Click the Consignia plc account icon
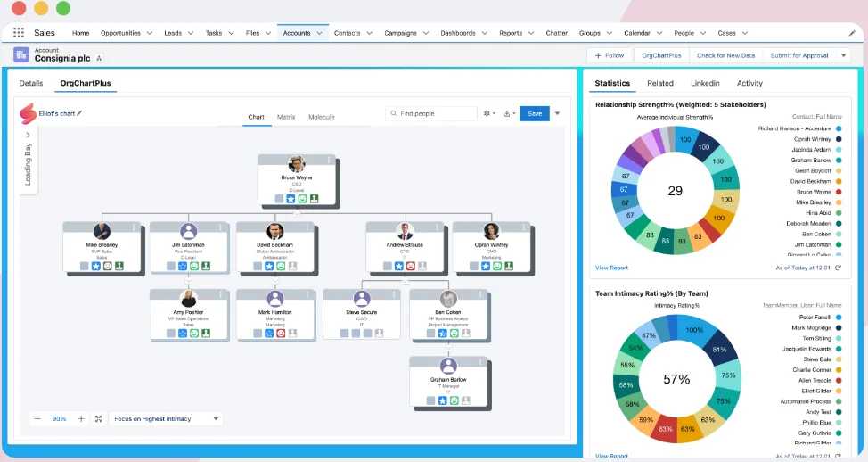The width and height of the screenshot is (868, 462). coord(21,54)
